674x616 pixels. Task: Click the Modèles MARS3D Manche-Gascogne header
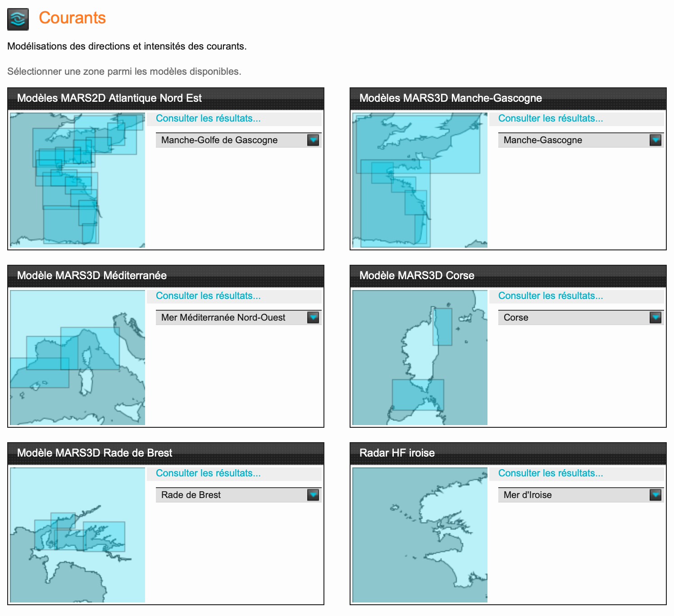click(508, 99)
